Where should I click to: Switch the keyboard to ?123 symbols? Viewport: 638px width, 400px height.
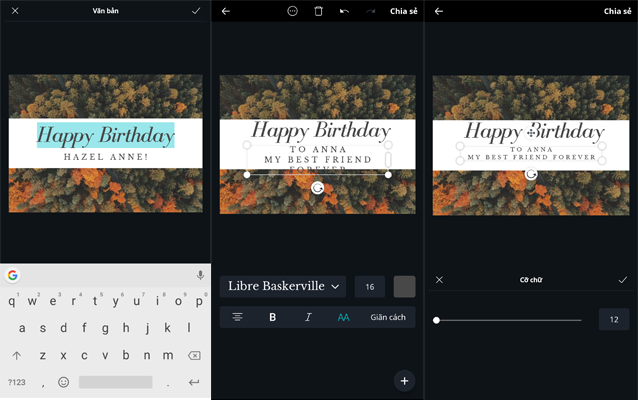coord(18,382)
